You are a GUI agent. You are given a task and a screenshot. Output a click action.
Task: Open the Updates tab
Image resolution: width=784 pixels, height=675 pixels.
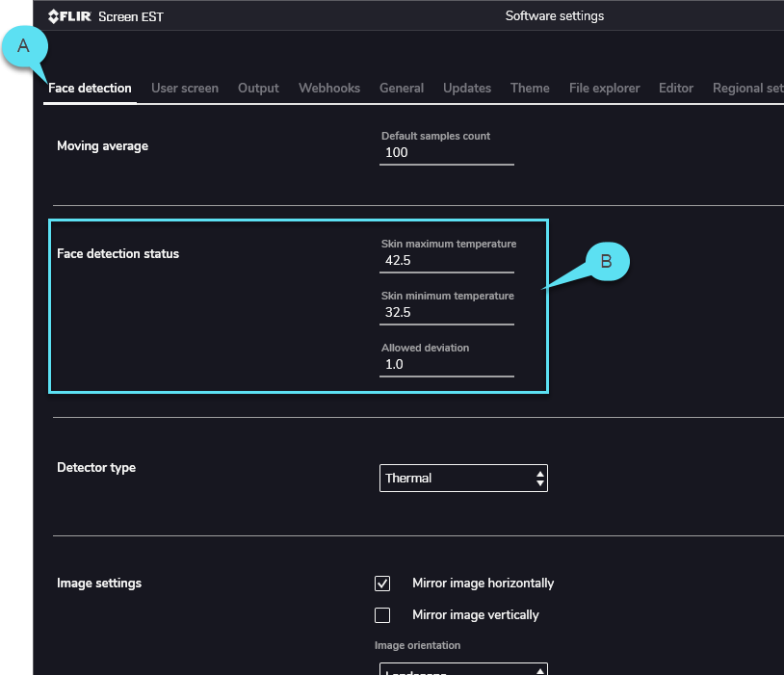[x=467, y=88]
